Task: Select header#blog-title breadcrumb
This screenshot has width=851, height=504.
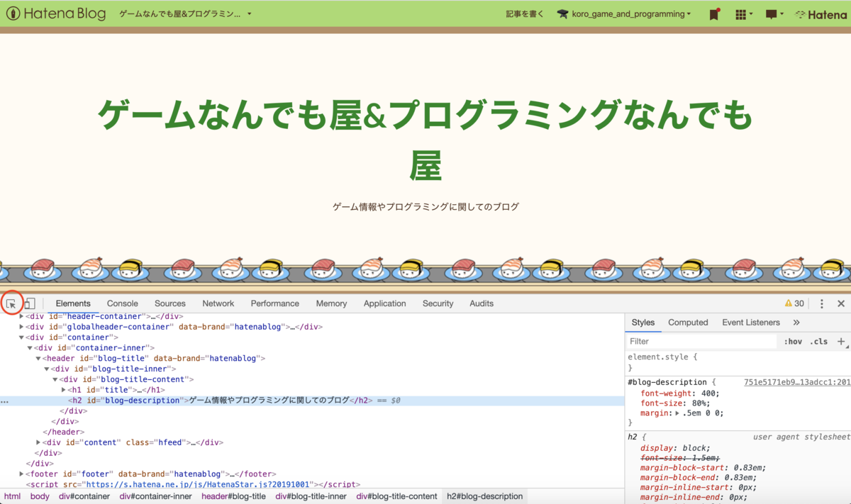Action: 234,496
